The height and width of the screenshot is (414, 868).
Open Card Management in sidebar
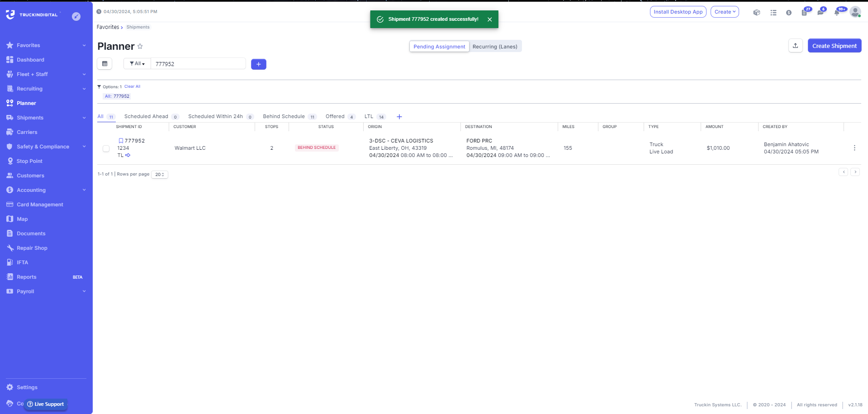(x=40, y=205)
